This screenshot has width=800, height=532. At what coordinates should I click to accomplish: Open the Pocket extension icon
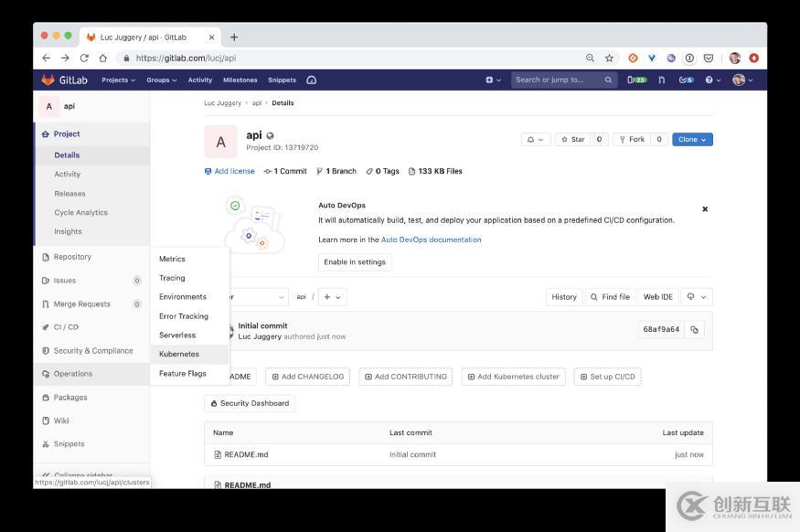709,59
